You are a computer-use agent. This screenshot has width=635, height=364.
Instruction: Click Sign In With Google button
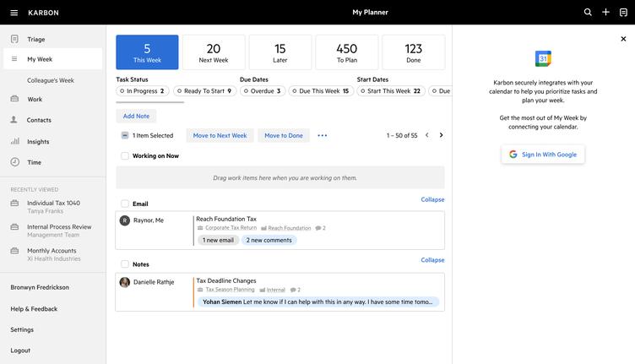click(x=543, y=155)
